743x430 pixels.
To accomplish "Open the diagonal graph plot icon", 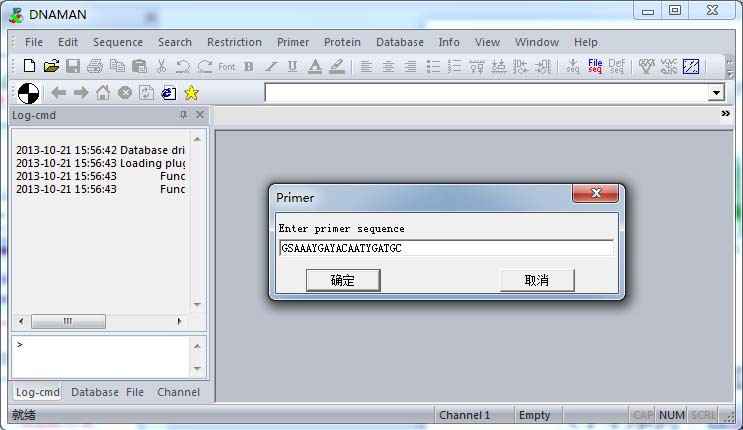I will click(691, 66).
